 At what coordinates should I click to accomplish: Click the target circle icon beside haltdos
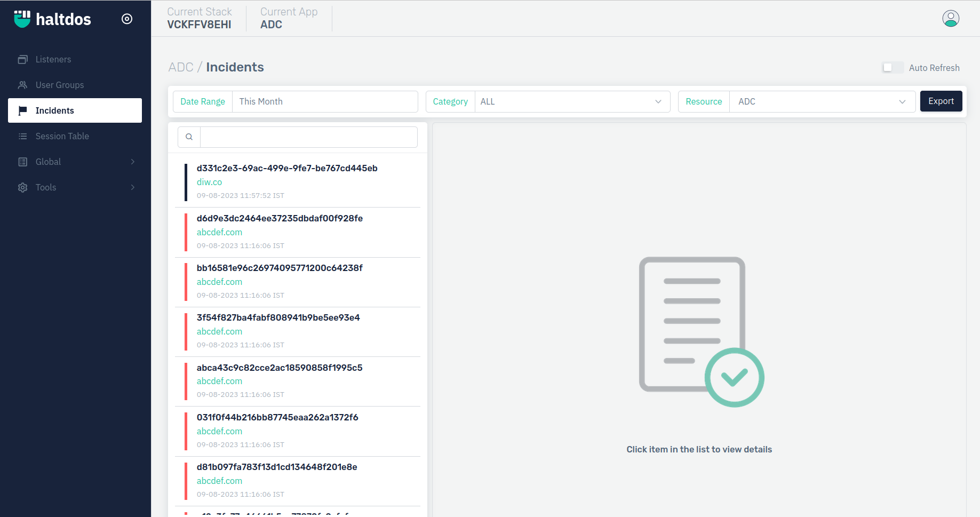coord(127,19)
